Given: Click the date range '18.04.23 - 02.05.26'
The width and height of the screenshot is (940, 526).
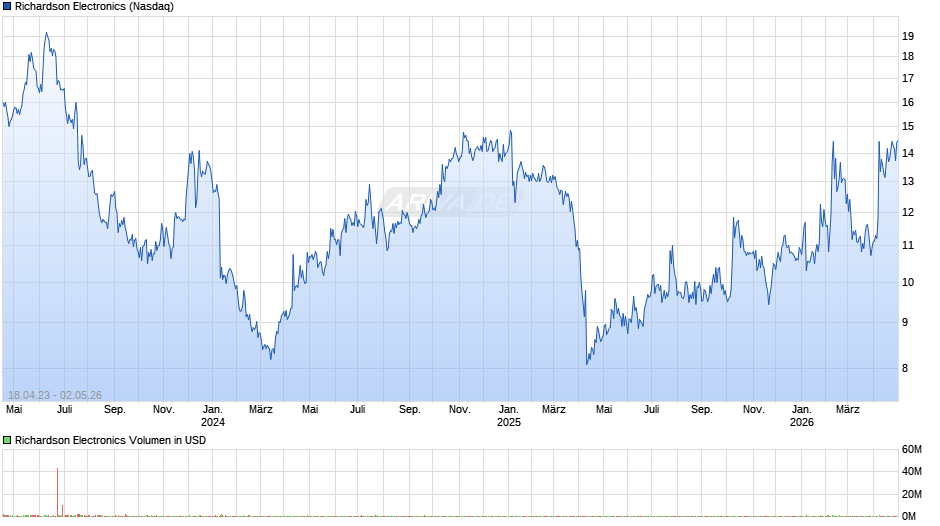Looking at the screenshot, I should [55, 395].
